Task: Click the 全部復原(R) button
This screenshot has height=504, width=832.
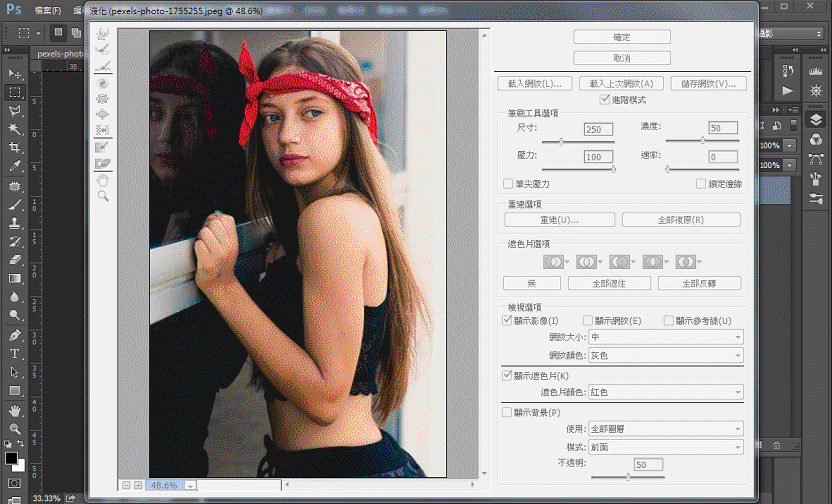Action: coord(681,220)
